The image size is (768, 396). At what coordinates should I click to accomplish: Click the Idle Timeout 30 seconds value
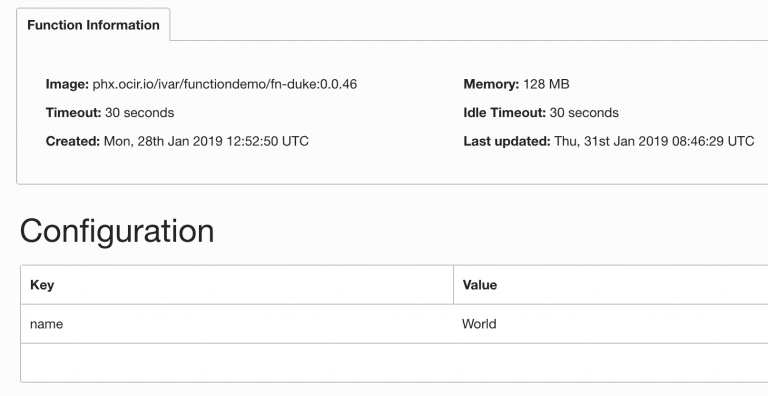pos(584,113)
